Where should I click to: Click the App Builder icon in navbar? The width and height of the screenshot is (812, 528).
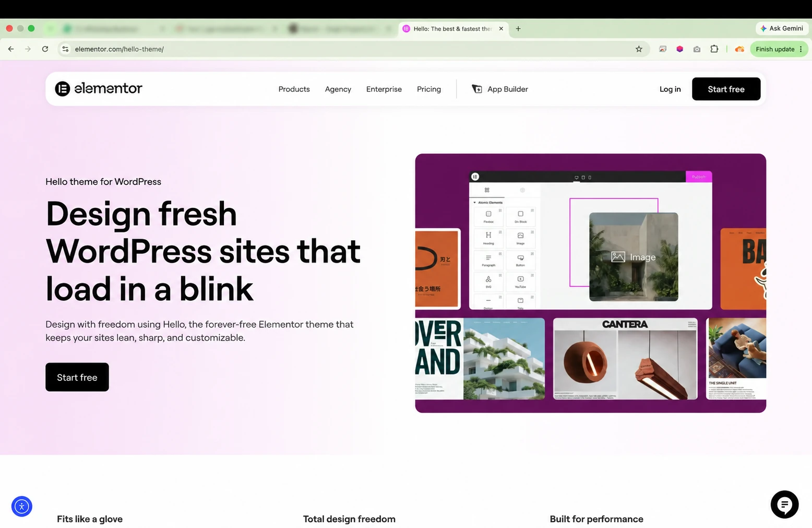[x=477, y=89]
